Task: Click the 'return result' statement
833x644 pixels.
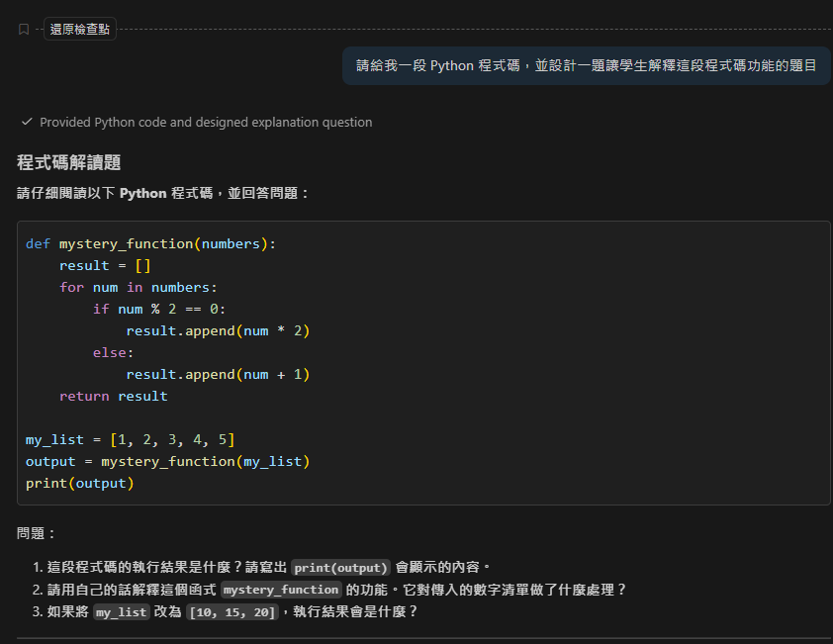Action: coord(113,396)
